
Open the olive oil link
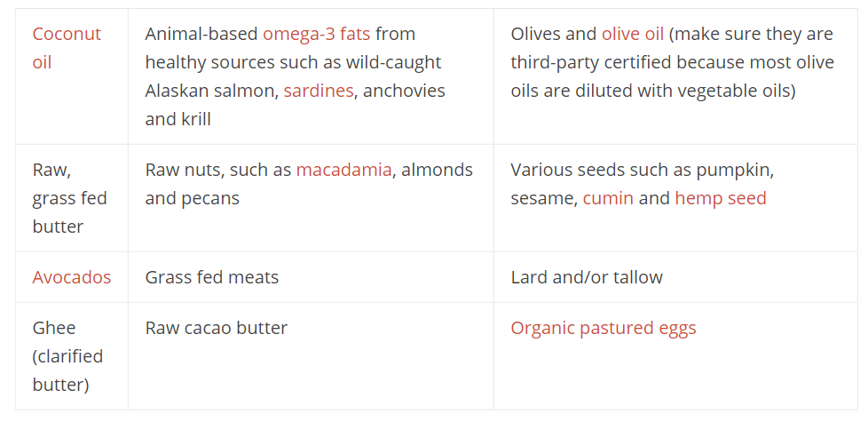tap(632, 35)
